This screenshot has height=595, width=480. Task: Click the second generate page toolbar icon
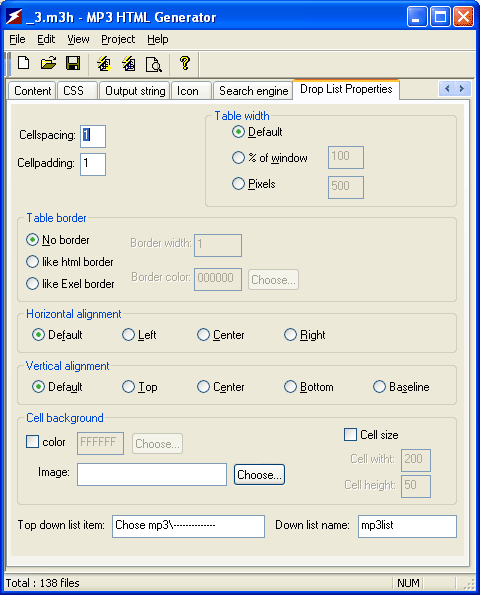coord(129,64)
